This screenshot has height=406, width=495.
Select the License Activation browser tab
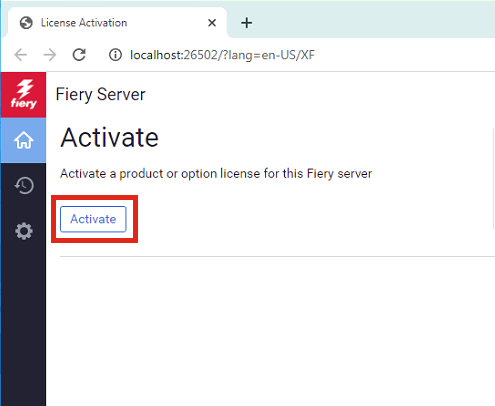click(x=117, y=23)
